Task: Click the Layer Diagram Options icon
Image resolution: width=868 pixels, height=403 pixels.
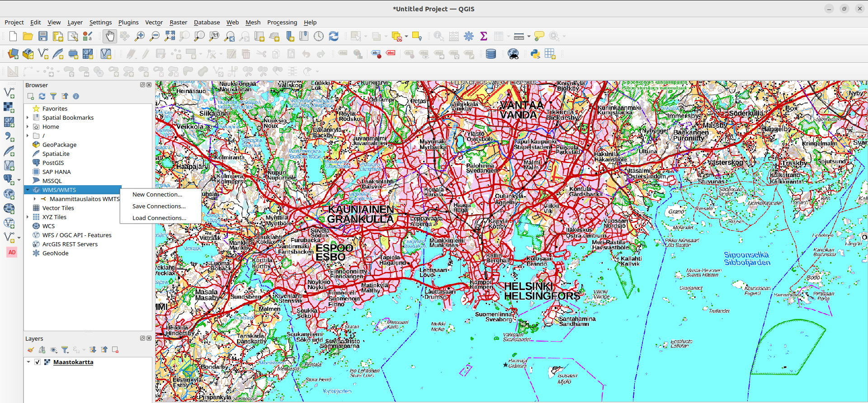Action: [358, 54]
